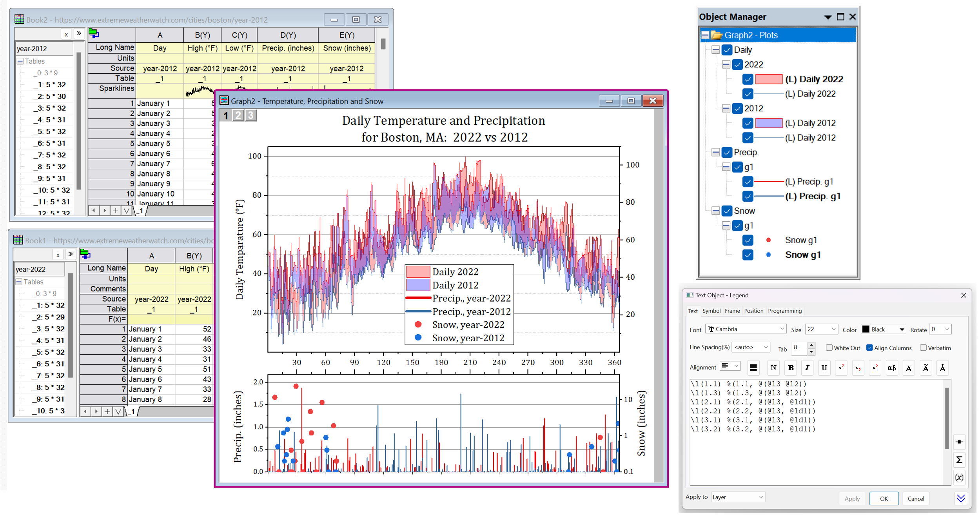Open the Font dropdown showing Cambria

[746, 329]
